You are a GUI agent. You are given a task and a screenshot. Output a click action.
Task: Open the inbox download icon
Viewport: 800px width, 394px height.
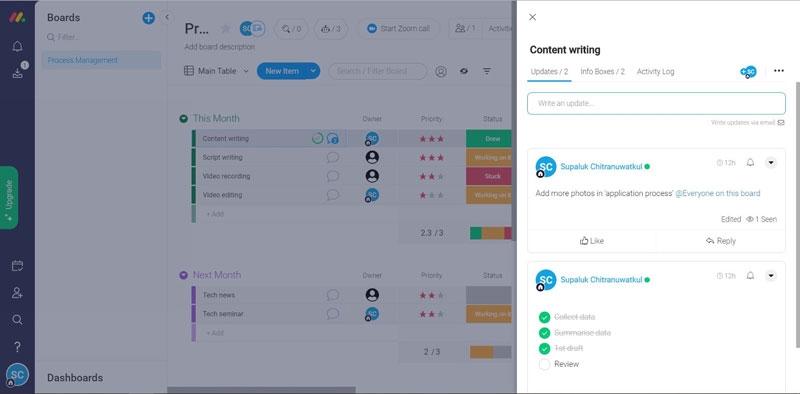click(17, 73)
